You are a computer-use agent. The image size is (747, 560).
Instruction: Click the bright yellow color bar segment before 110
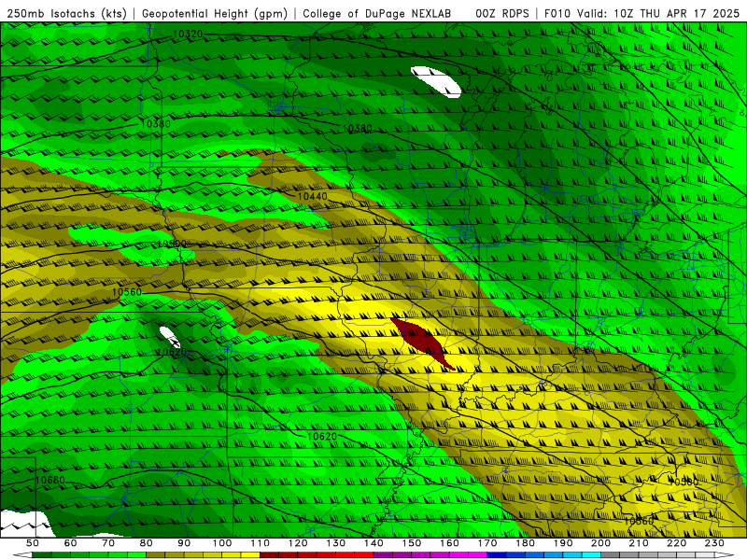click(x=250, y=555)
